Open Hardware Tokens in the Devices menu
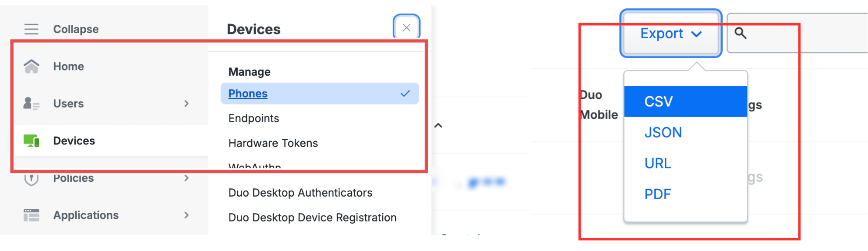This screenshot has width=868, height=251. pos(273,143)
